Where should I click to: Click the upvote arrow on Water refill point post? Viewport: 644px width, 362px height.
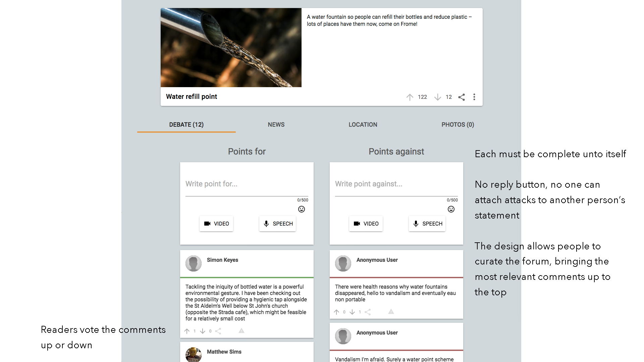click(409, 97)
